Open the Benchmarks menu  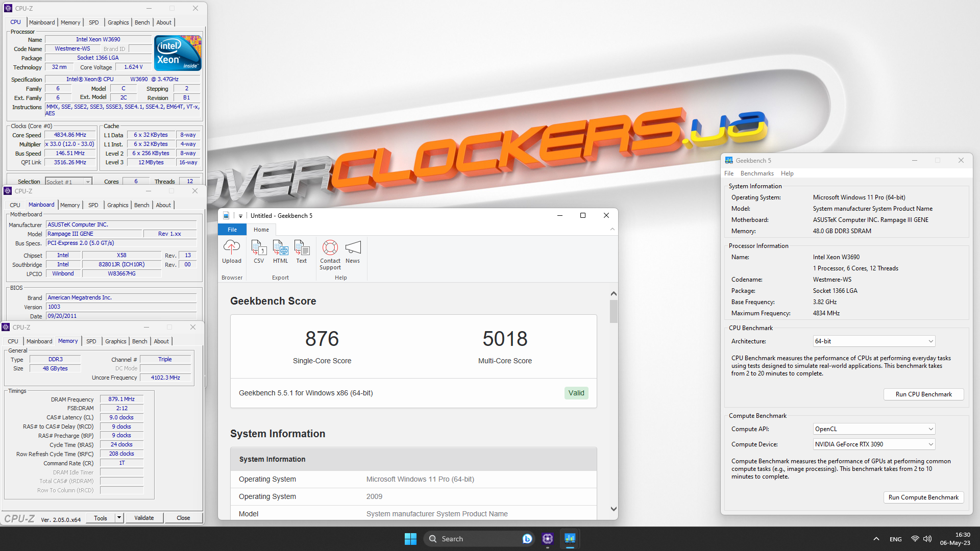[757, 173]
